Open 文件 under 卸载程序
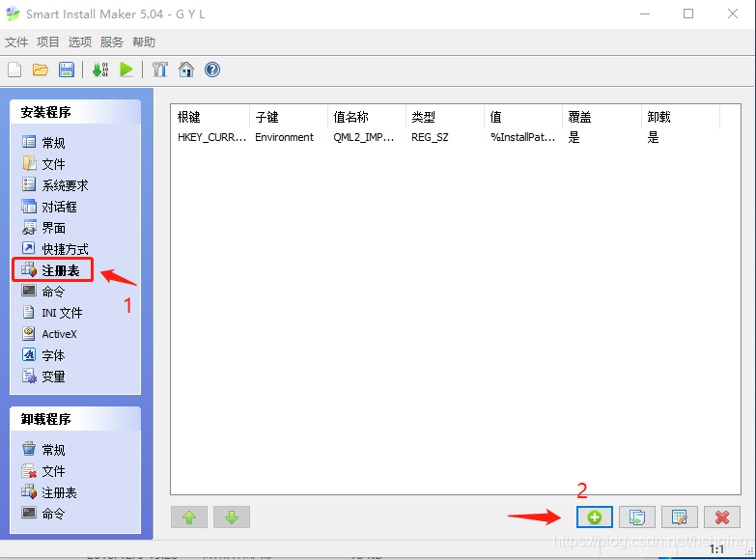Image resolution: width=756 pixels, height=559 pixels. [43, 471]
